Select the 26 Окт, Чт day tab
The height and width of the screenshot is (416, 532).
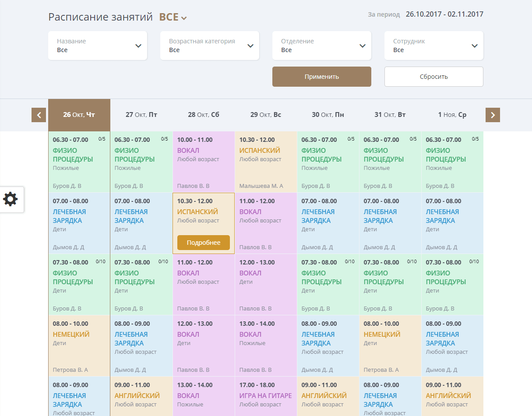[79, 115]
